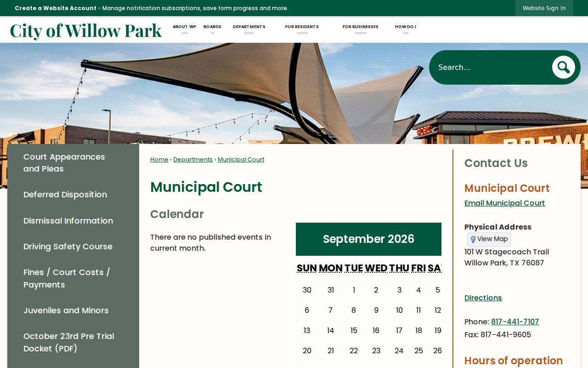Click the Hours of operation heading
Screen dimensions: 588x368
tap(514, 361)
